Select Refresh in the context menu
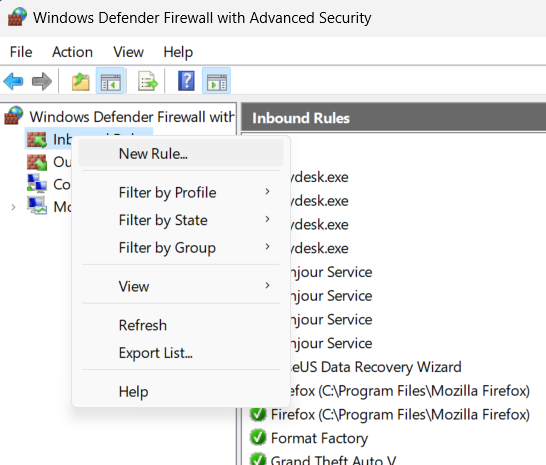Viewport: 546px width, 465px height. pyautogui.click(x=181, y=325)
